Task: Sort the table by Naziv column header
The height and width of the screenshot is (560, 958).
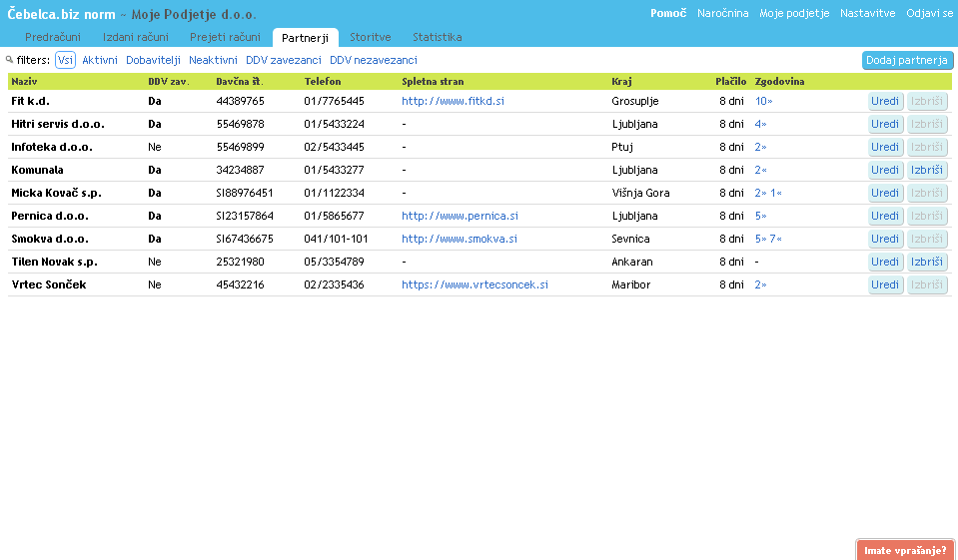Action: [24, 82]
